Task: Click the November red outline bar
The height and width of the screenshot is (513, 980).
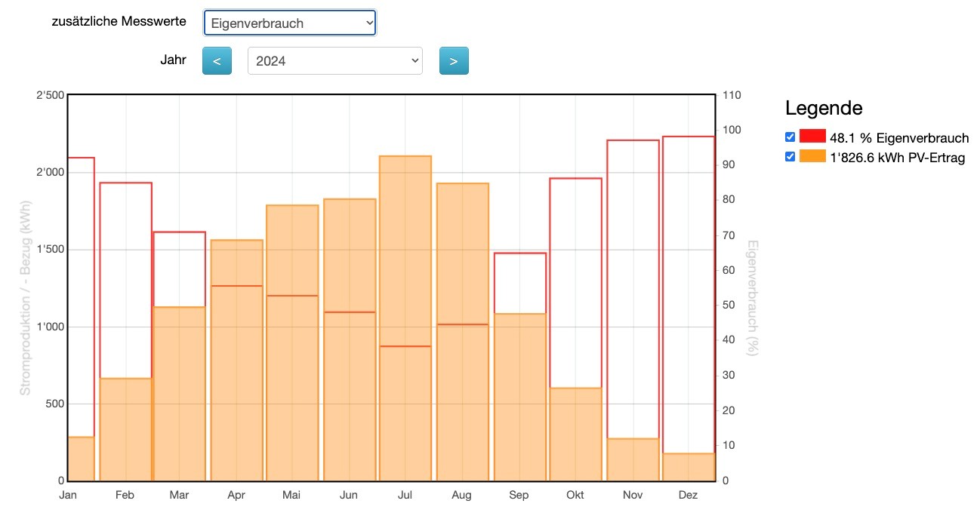Action: tap(633, 287)
